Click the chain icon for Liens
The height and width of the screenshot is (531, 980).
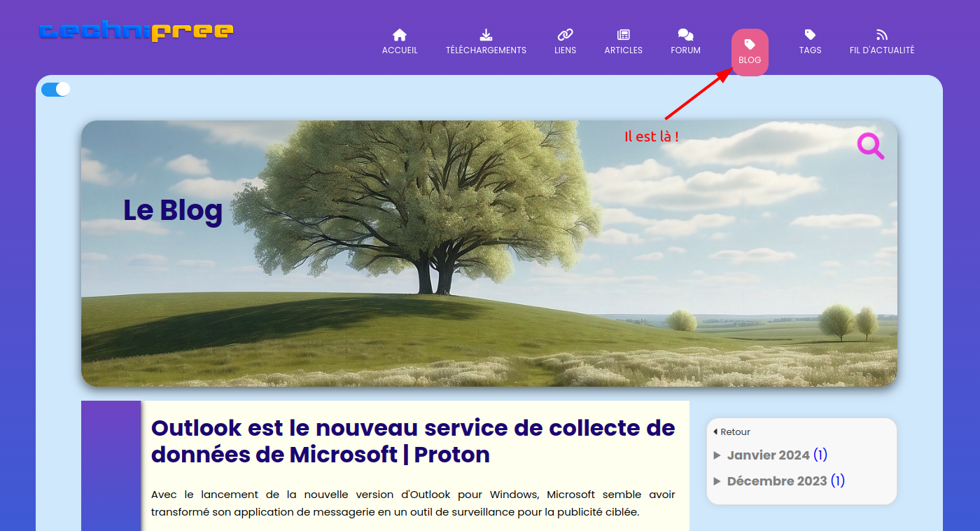point(565,35)
